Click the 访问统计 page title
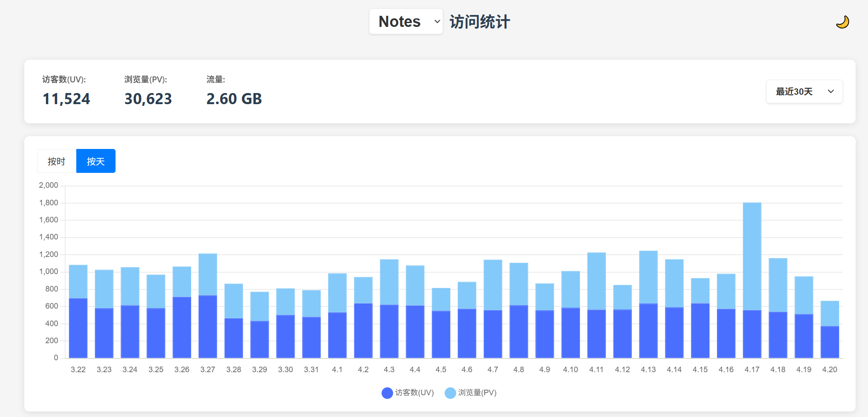This screenshot has width=868, height=417. click(479, 21)
